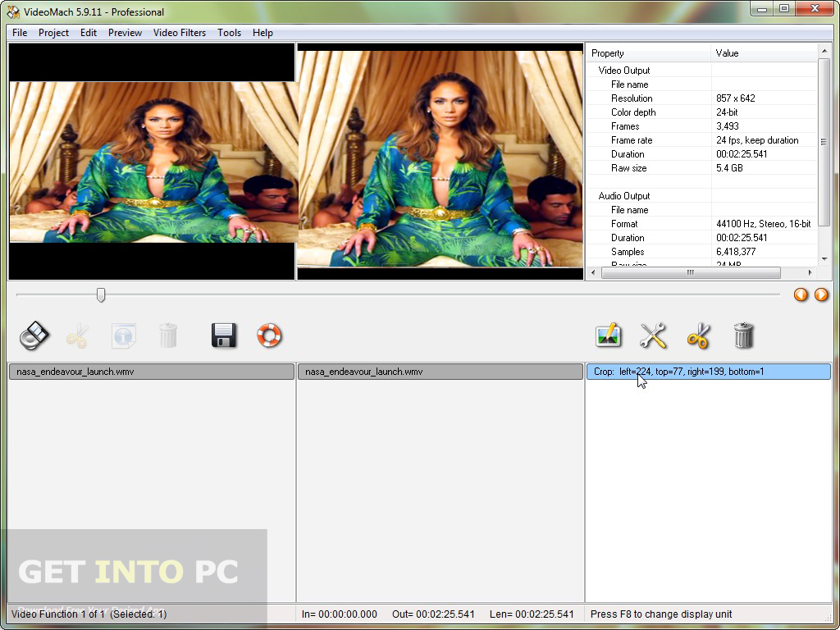Image resolution: width=840 pixels, height=630 pixels.
Task: Select the Resolution property row
Action: point(702,98)
